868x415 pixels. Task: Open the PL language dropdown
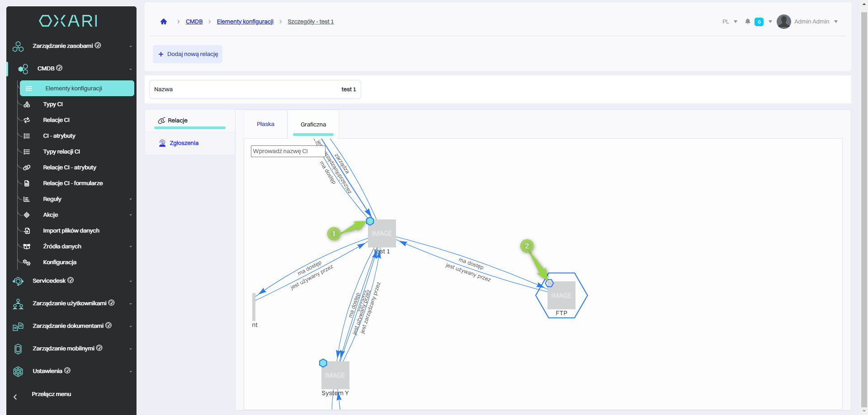click(x=729, y=22)
